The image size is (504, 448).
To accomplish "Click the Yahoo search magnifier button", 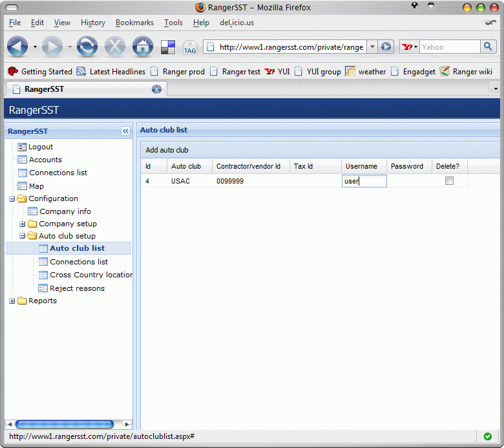I will tap(488, 47).
